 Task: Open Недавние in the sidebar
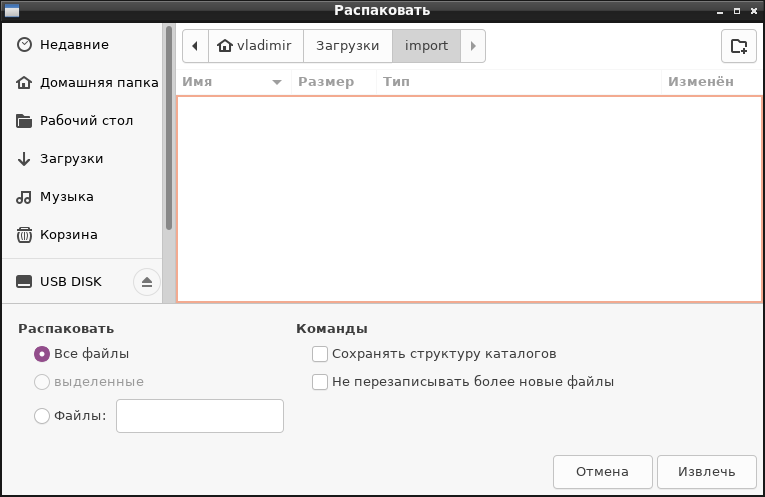click(82, 45)
